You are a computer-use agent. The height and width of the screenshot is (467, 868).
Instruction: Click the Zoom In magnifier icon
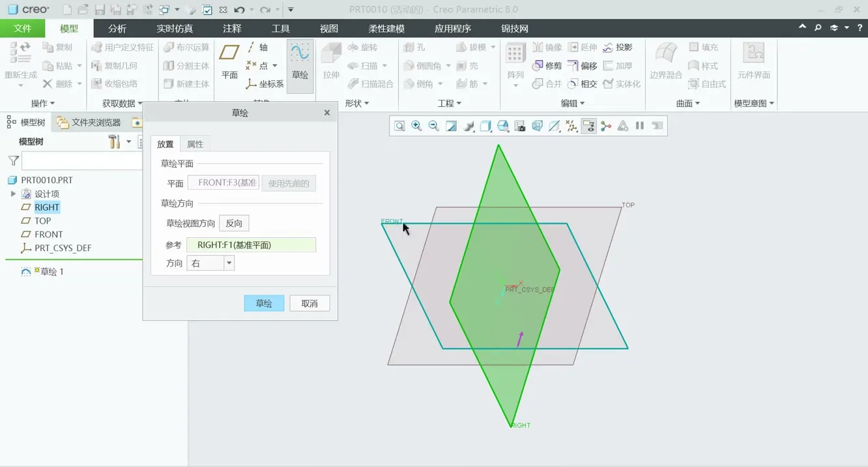[416, 126]
